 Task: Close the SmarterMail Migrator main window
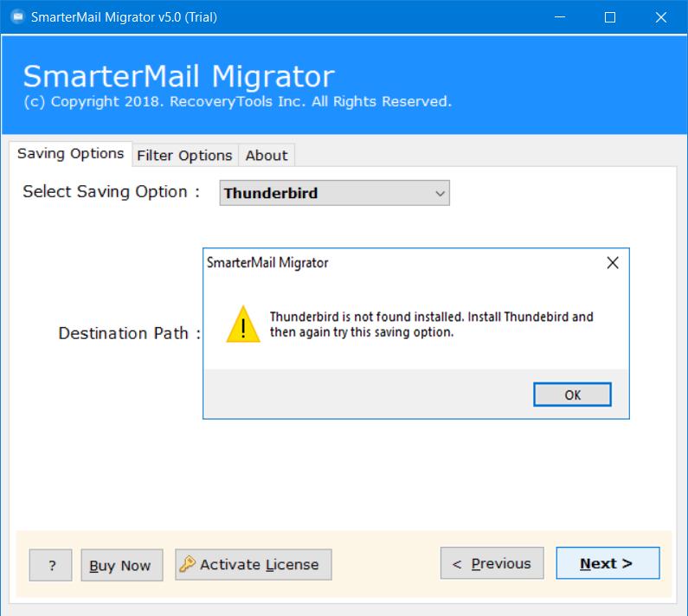click(x=661, y=17)
